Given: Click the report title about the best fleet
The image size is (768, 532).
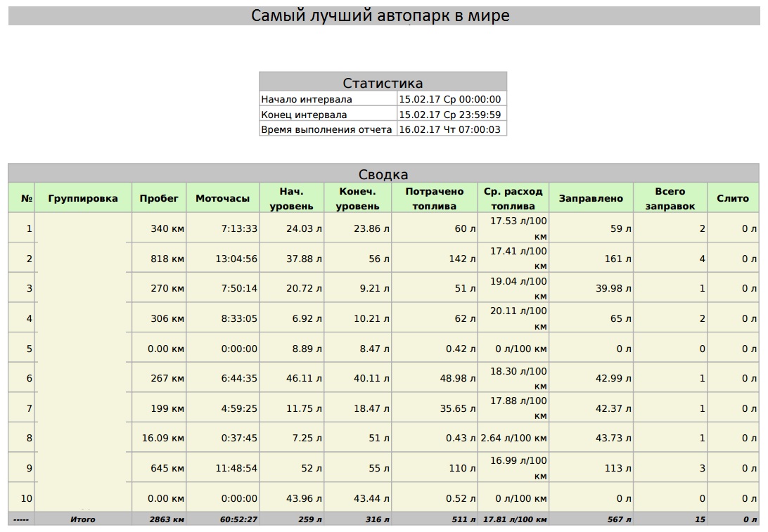Looking at the screenshot, I should (380, 15).
